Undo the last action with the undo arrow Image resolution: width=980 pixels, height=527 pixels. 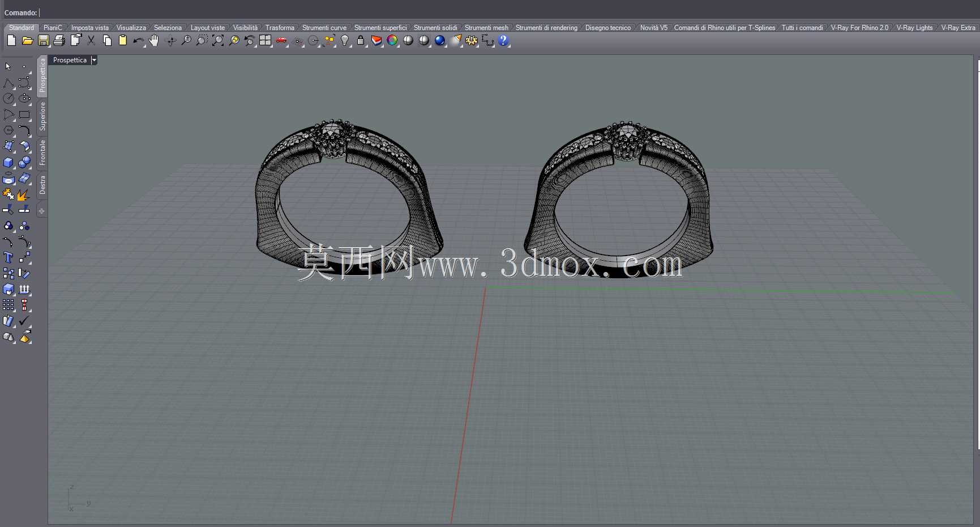(x=138, y=40)
